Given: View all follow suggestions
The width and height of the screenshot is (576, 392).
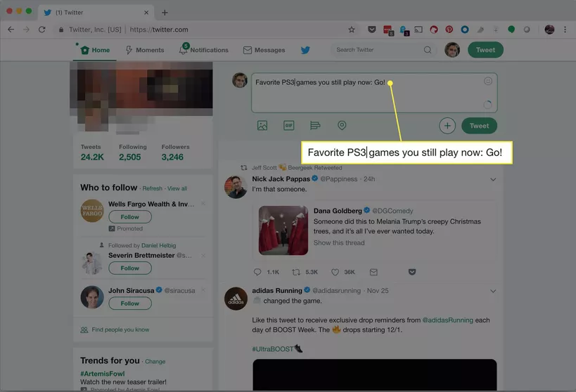Looking at the screenshot, I should (x=177, y=188).
